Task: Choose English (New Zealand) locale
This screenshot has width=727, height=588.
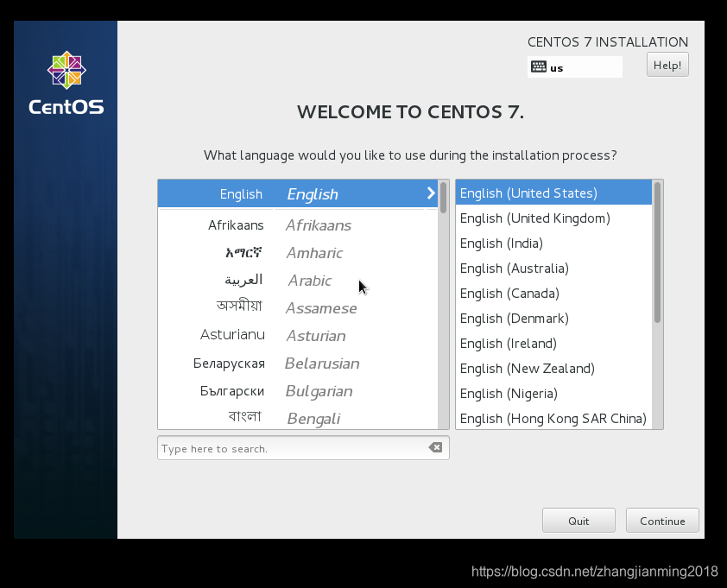Action: tap(553, 368)
